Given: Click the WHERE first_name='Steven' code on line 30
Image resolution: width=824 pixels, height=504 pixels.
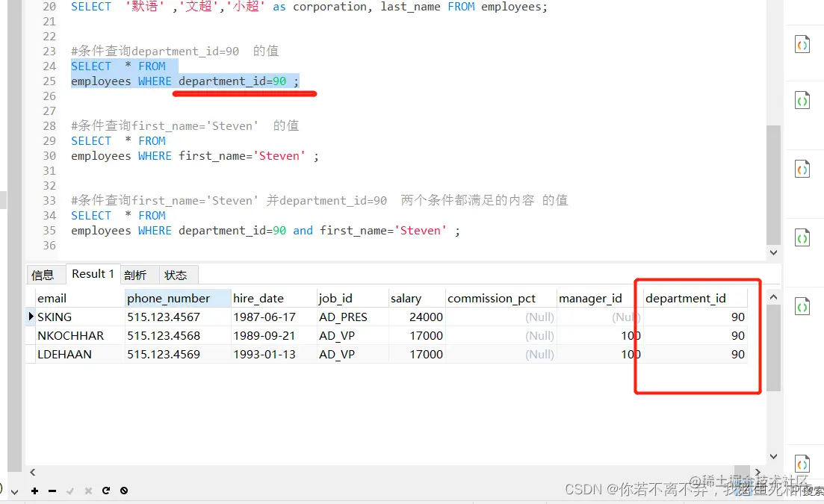Looking at the screenshot, I should [x=228, y=156].
